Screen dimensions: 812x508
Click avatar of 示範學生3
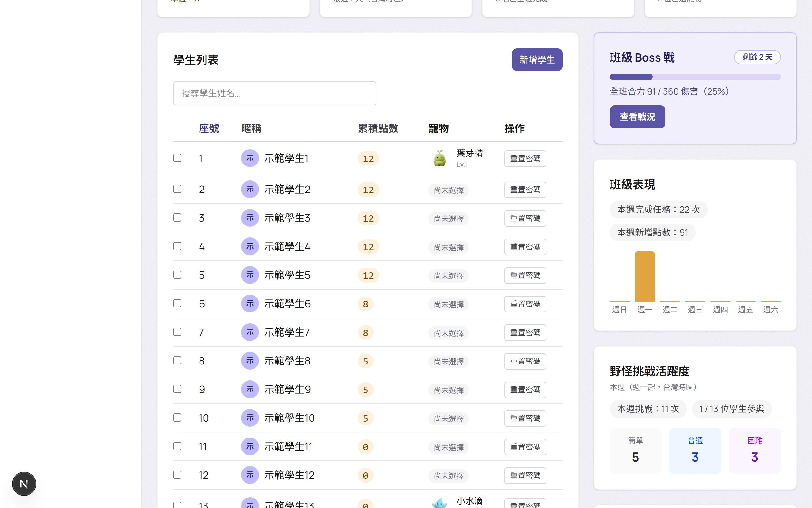click(250, 218)
